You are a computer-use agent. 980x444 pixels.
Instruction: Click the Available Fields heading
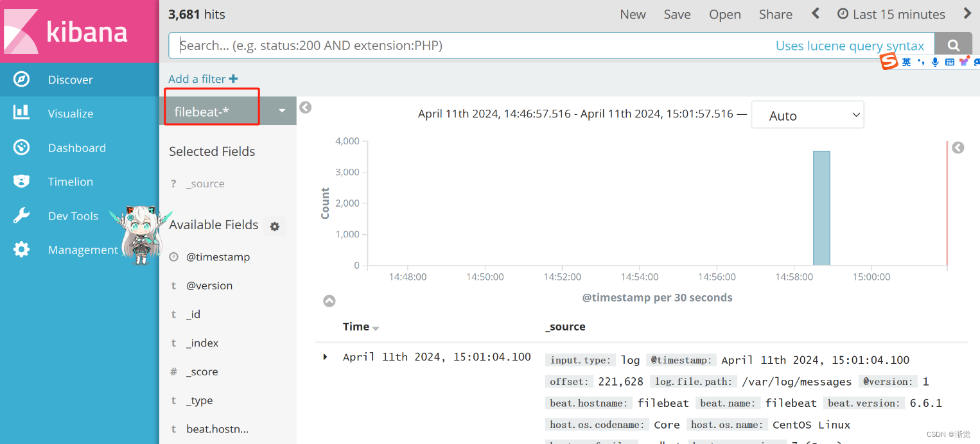click(214, 225)
